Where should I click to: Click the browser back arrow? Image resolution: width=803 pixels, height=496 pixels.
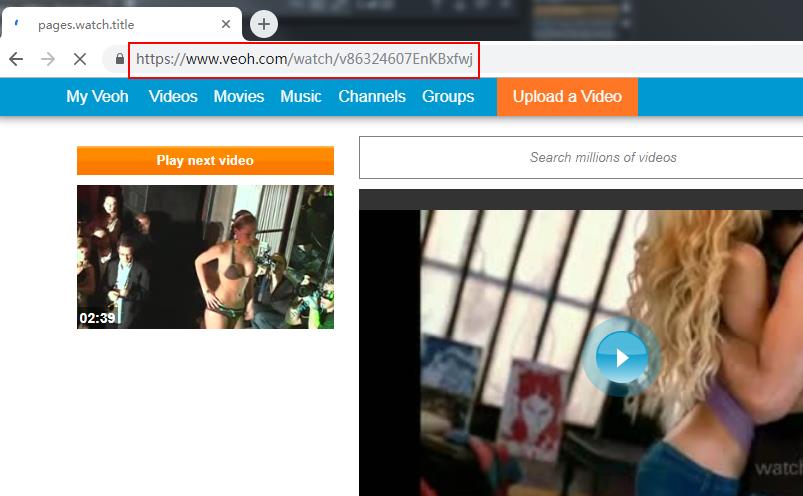tap(16, 59)
